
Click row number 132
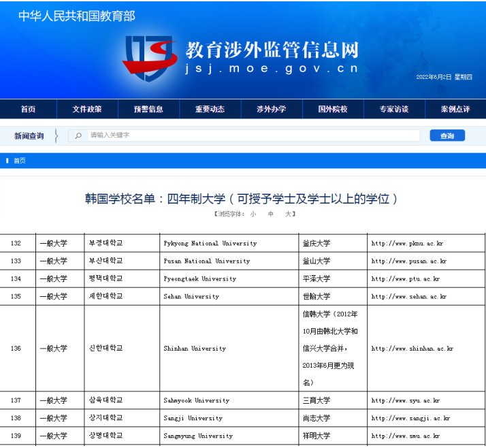click(16, 243)
